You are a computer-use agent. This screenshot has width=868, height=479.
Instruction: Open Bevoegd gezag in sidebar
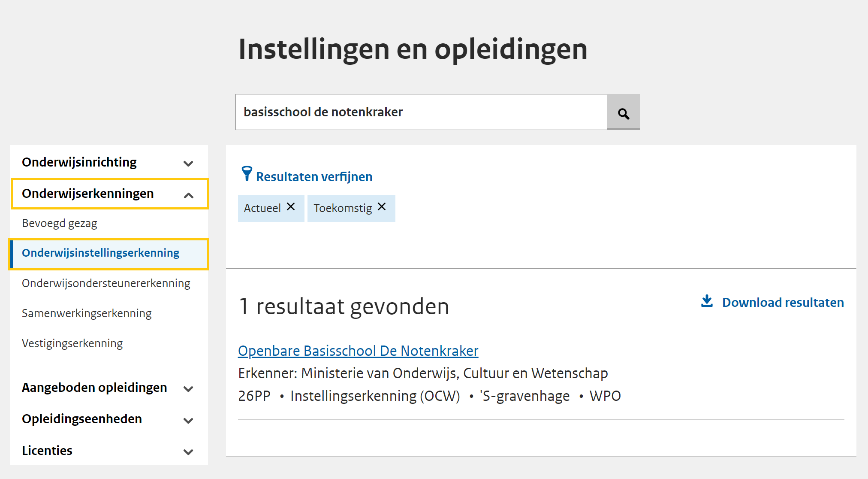[x=60, y=223]
